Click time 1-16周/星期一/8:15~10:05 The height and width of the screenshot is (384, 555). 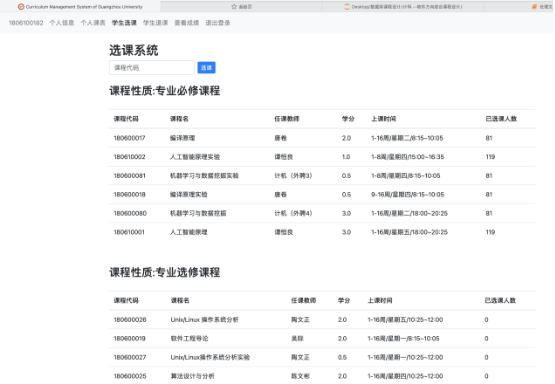[x=404, y=338]
